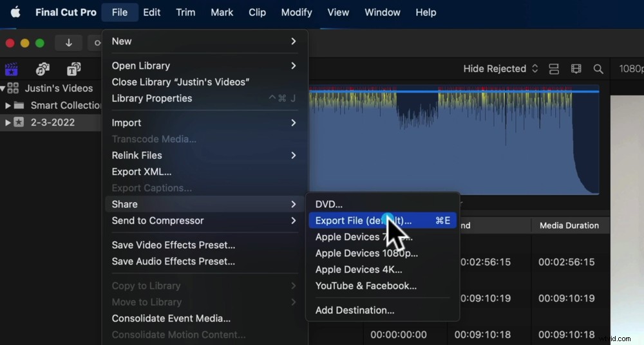Choose Library Properties
The image size is (644, 345).
[204, 98]
